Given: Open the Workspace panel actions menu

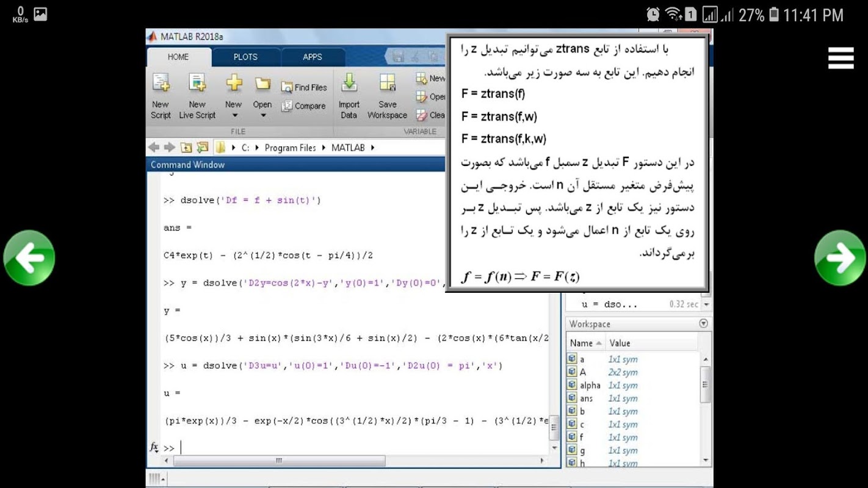Looking at the screenshot, I should pos(703,324).
